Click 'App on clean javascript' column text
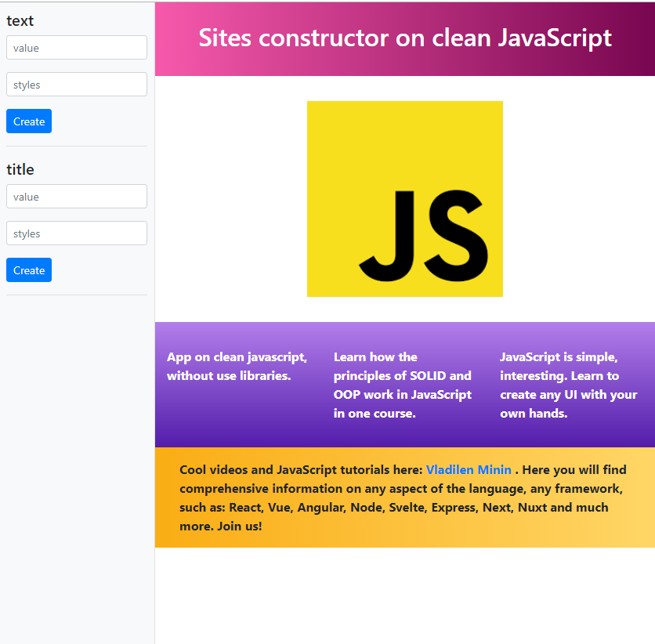655x644 pixels. point(237,367)
